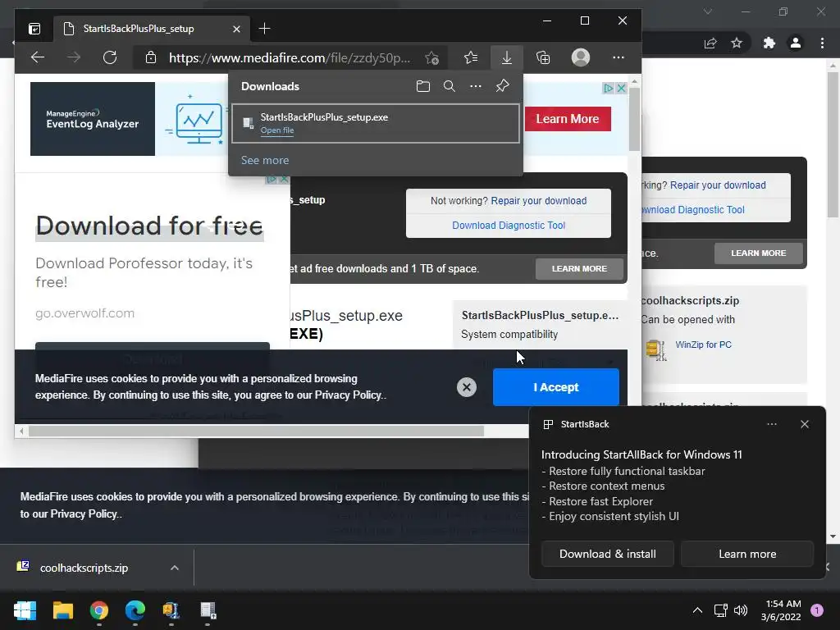Click Repair your download in Chrome window
This screenshot has width=840, height=630.
(718, 185)
